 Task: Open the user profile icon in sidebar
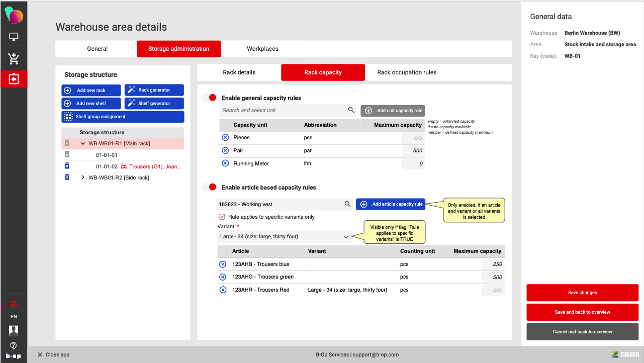14,330
